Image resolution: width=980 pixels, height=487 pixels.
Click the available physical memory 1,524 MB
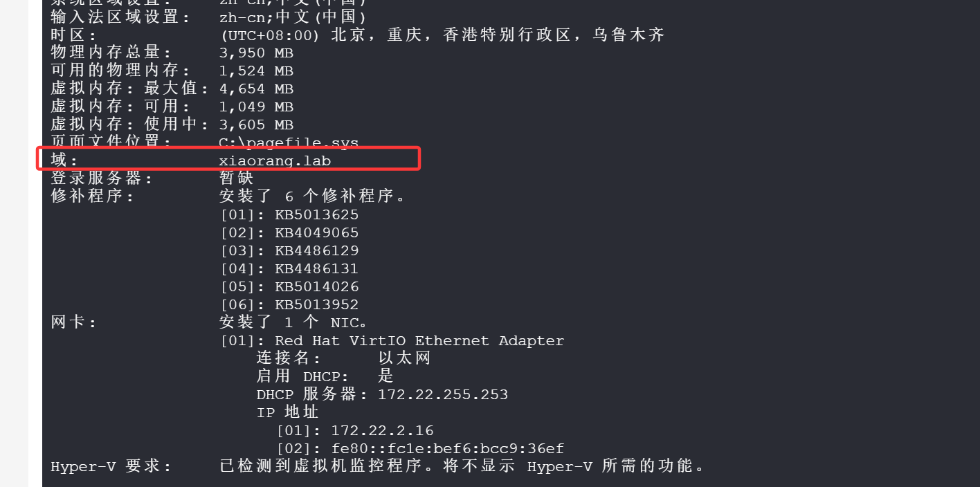click(x=256, y=71)
